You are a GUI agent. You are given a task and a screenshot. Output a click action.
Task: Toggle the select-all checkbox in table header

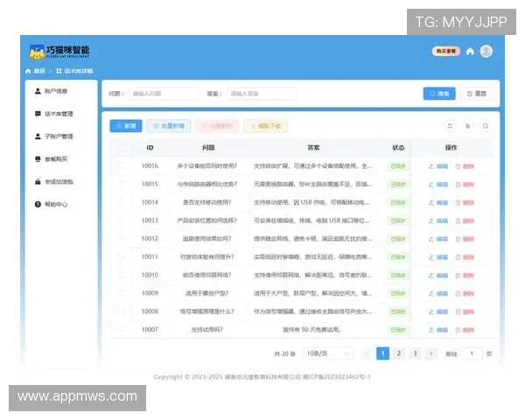coord(121,147)
